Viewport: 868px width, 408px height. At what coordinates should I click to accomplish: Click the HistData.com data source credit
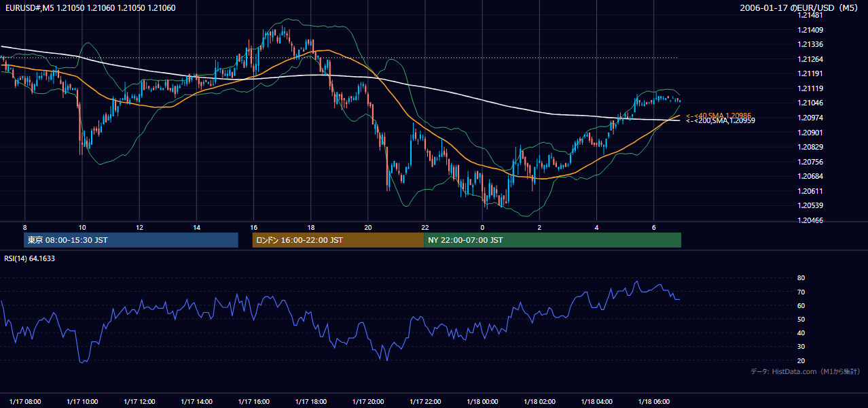(x=806, y=371)
